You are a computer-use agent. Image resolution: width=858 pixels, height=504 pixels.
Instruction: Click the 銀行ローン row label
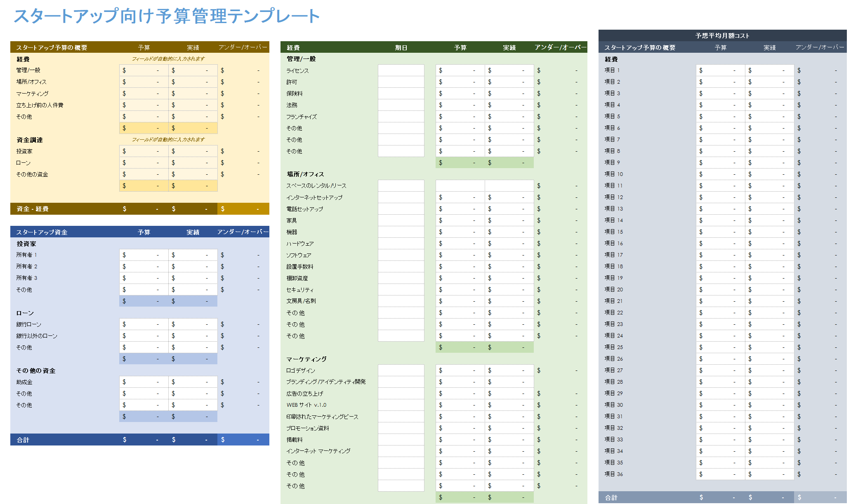click(x=29, y=324)
